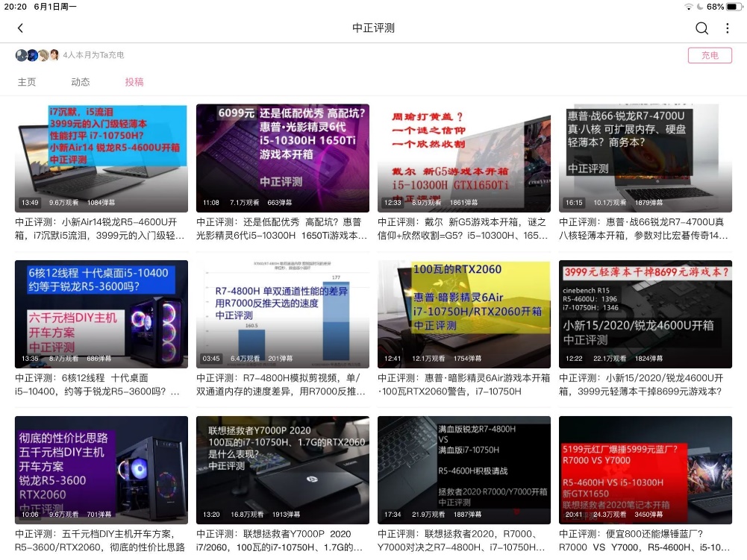Open 戴尔新G5游戏本开箱 video thumbnail
Viewport: 747px width, 560px height.
464,158
